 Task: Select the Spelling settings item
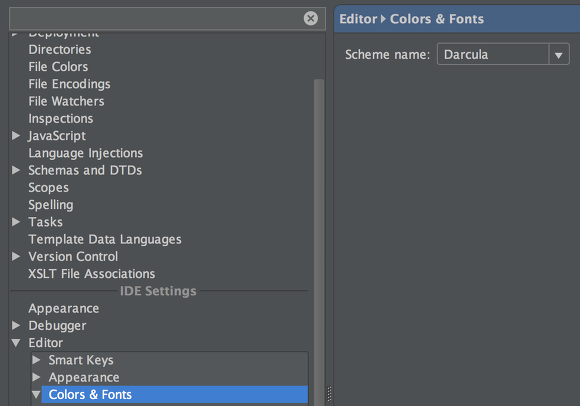51,205
